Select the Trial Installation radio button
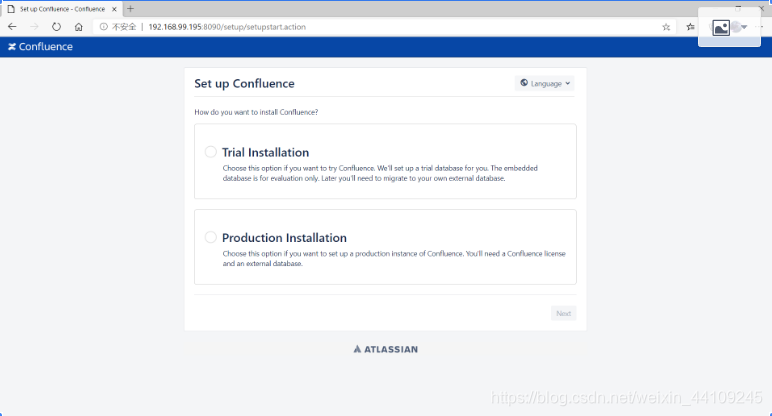The image size is (772, 416). (211, 152)
